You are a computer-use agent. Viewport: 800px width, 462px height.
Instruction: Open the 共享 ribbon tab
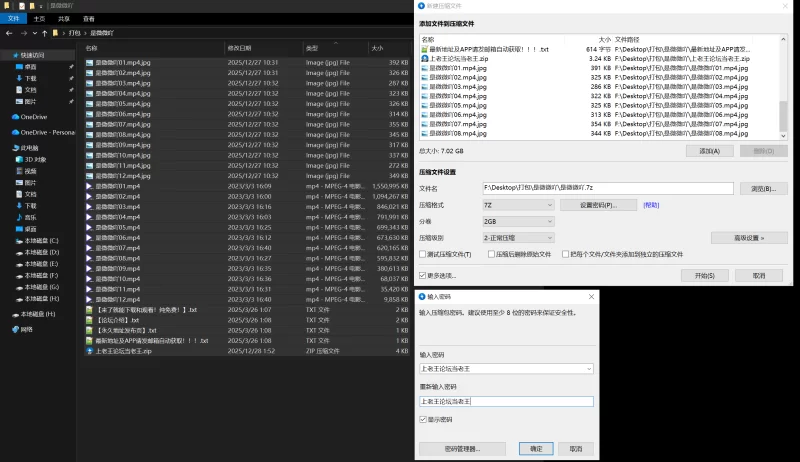pos(64,18)
